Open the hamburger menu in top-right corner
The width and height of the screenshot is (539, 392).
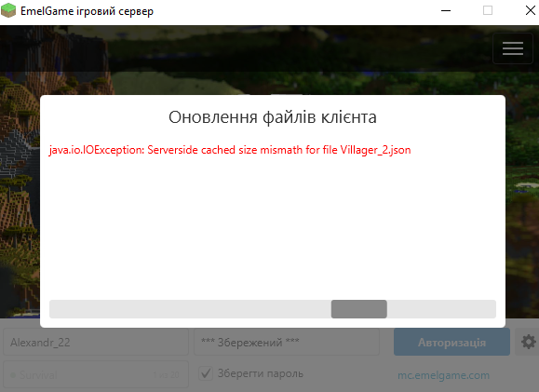[x=513, y=48]
